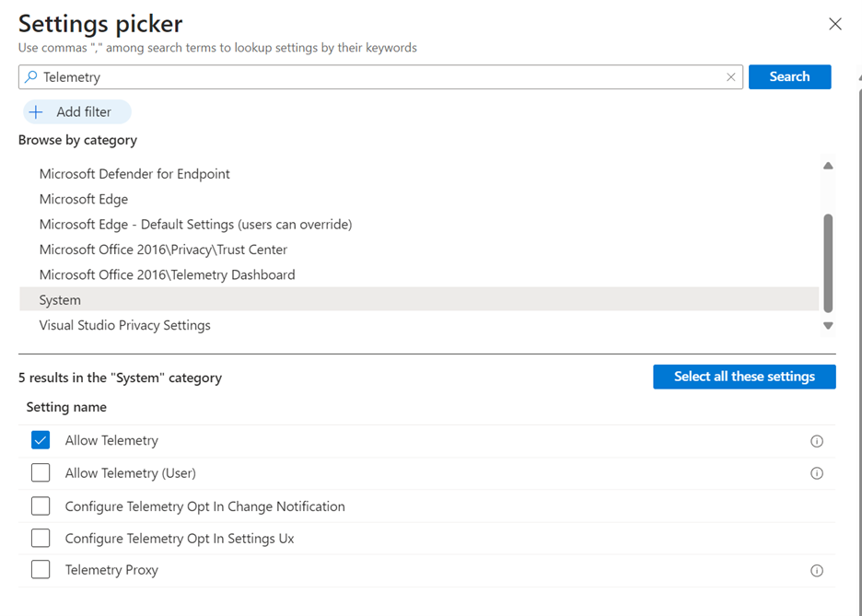The width and height of the screenshot is (862, 616).
Task: Check the Allow Telemetry (User) checkbox
Action: pyautogui.click(x=41, y=473)
